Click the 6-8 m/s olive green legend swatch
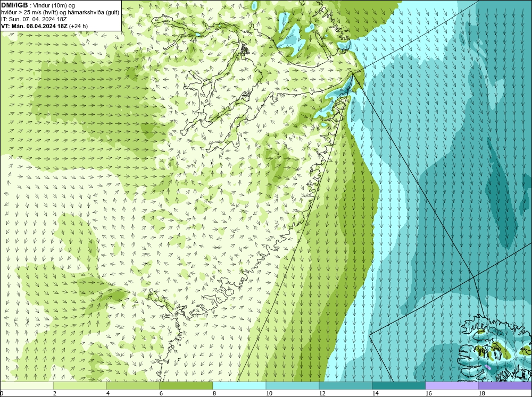This screenshot has height=397, width=532. coord(186,386)
